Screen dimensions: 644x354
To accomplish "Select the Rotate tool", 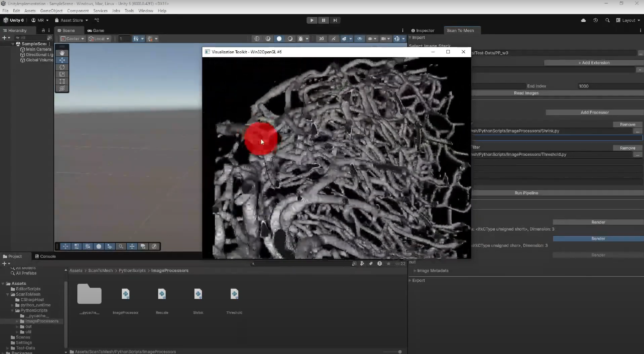I will click(x=62, y=67).
